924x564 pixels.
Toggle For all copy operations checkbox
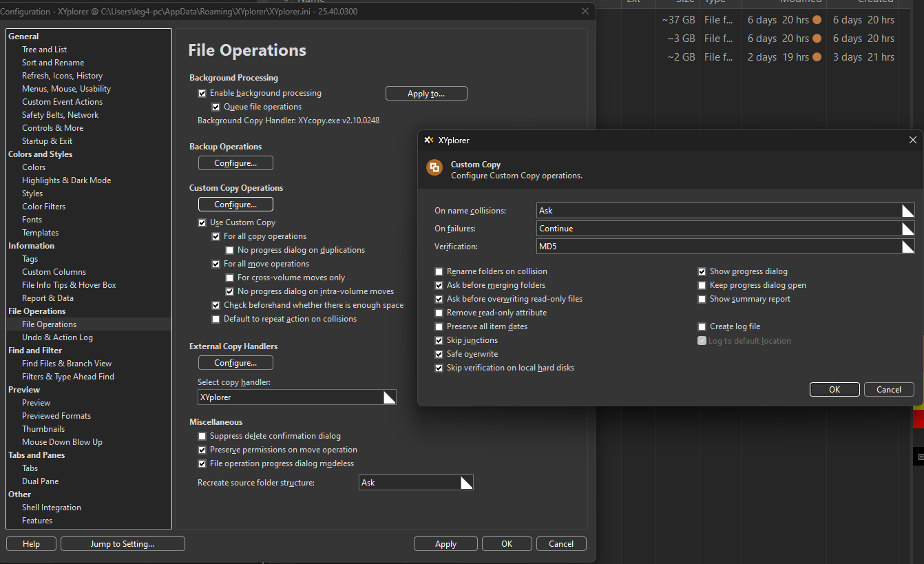216,236
